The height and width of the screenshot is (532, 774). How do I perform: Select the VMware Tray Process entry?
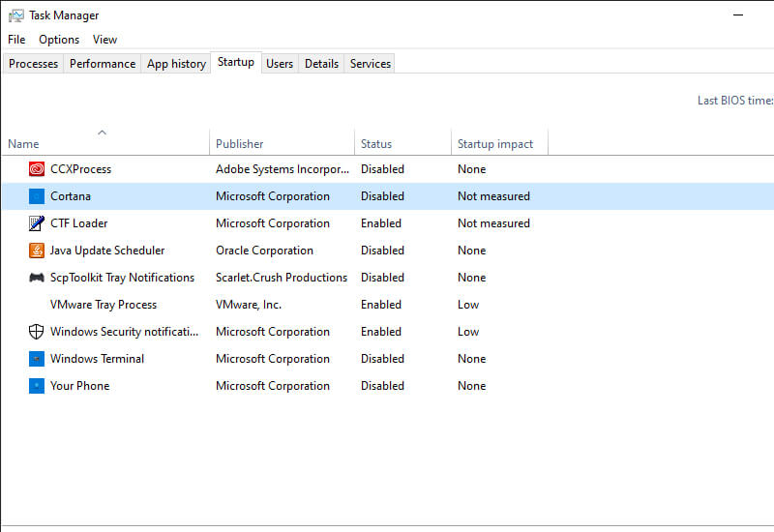click(104, 305)
